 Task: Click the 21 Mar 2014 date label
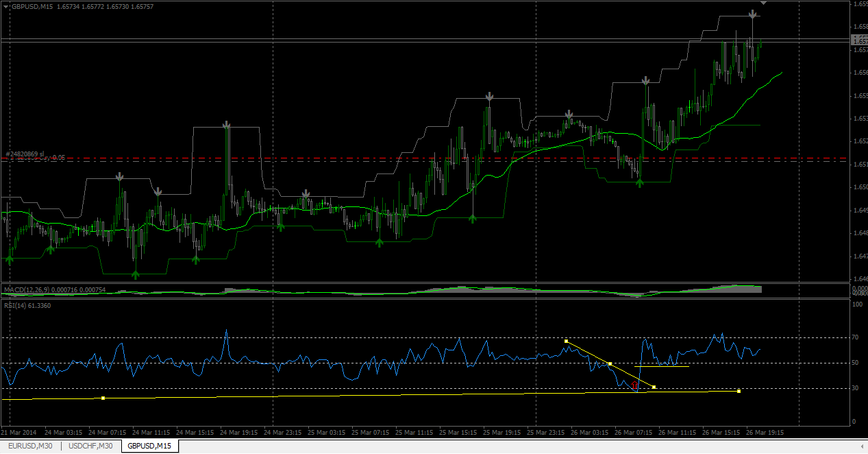(x=18, y=433)
